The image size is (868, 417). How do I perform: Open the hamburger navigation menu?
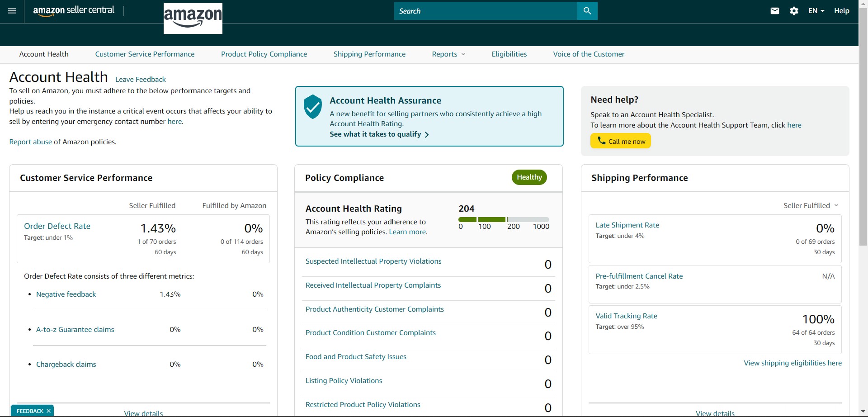point(12,11)
